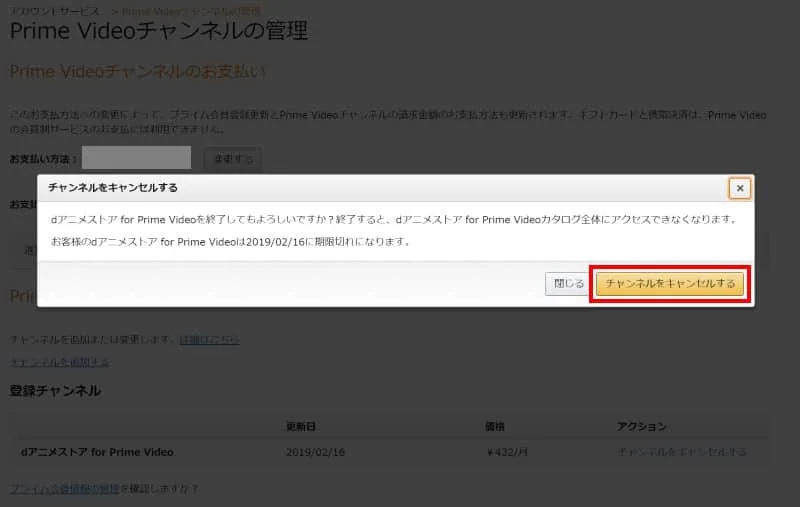
Task: Click the アクション column header
Action: pyautogui.click(x=642, y=426)
